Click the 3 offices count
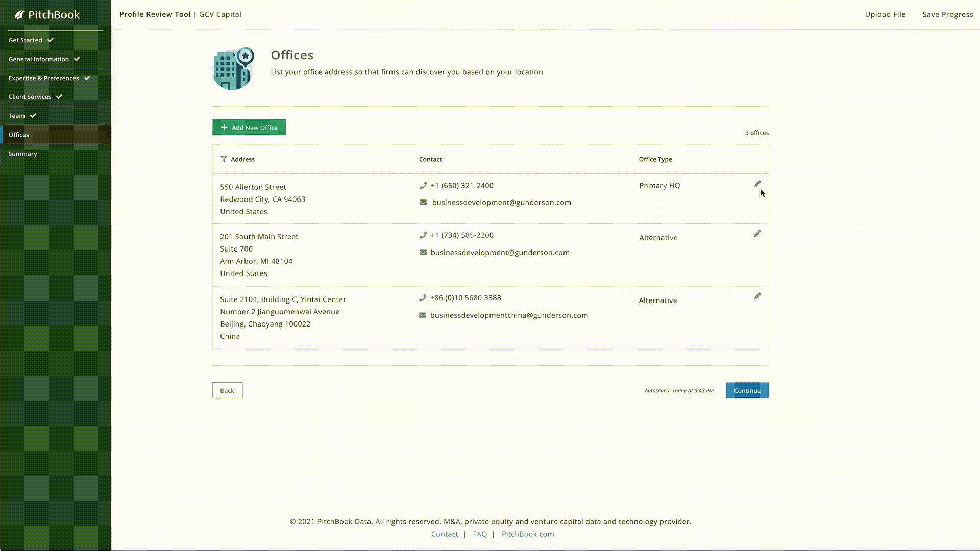980x551 pixels. pyautogui.click(x=756, y=133)
